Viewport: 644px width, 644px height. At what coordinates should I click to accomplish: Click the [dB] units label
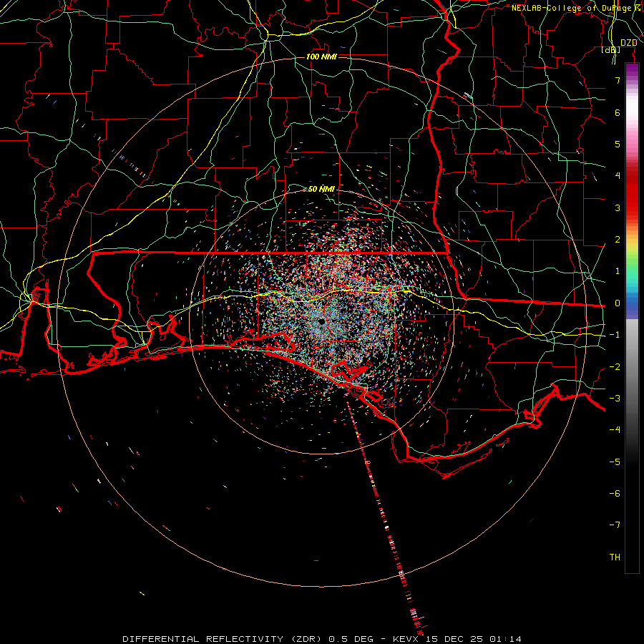click(x=611, y=50)
